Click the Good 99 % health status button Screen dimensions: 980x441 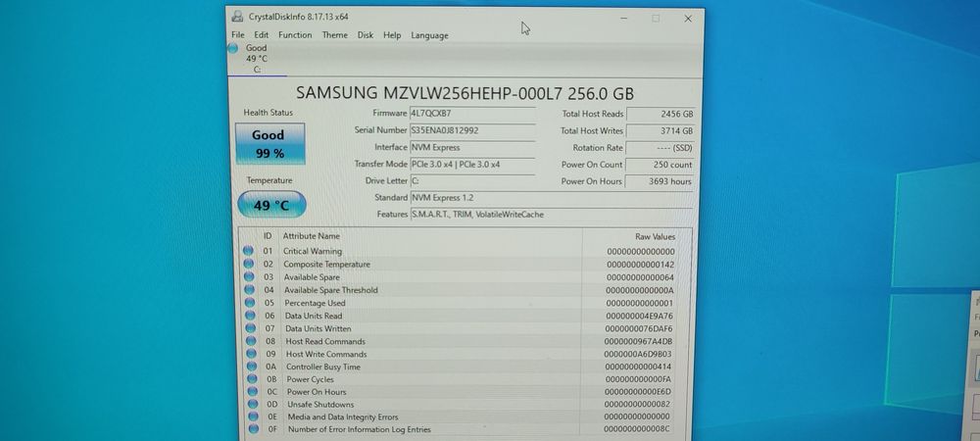(270, 144)
